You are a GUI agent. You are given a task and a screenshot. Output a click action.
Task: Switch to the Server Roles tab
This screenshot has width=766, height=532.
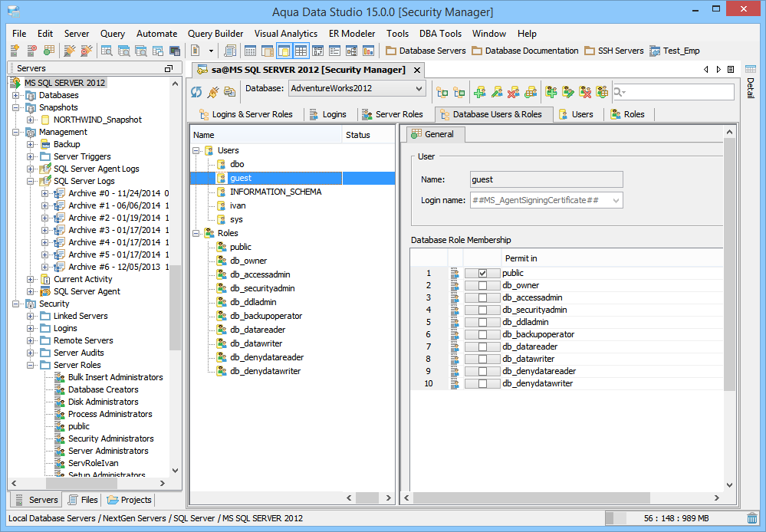tap(393, 114)
